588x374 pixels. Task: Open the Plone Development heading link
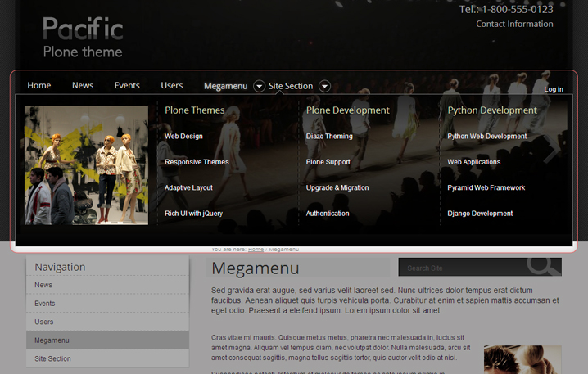click(347, 110)
